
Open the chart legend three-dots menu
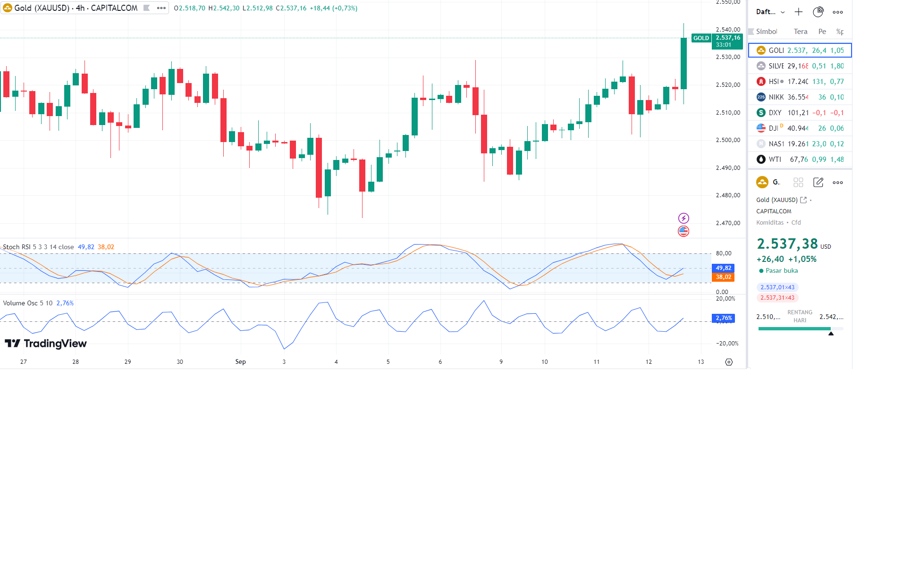pyautogui.click(x=161, y=8)
